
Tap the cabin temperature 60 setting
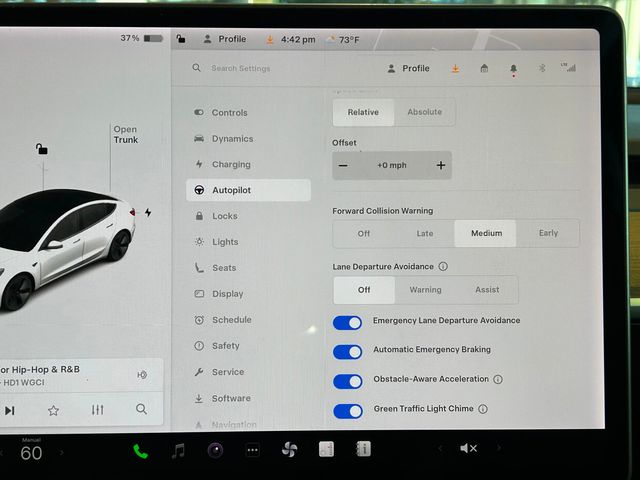[x=31, y=453]
